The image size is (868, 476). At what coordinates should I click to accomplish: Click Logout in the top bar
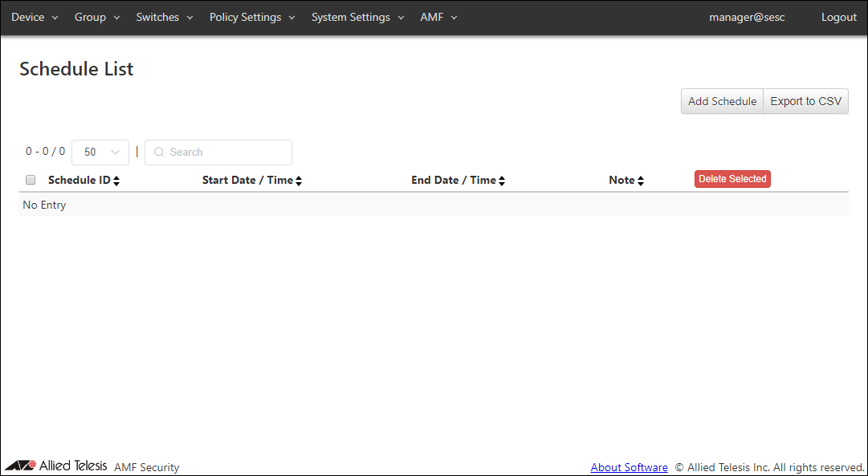[838, 18]
